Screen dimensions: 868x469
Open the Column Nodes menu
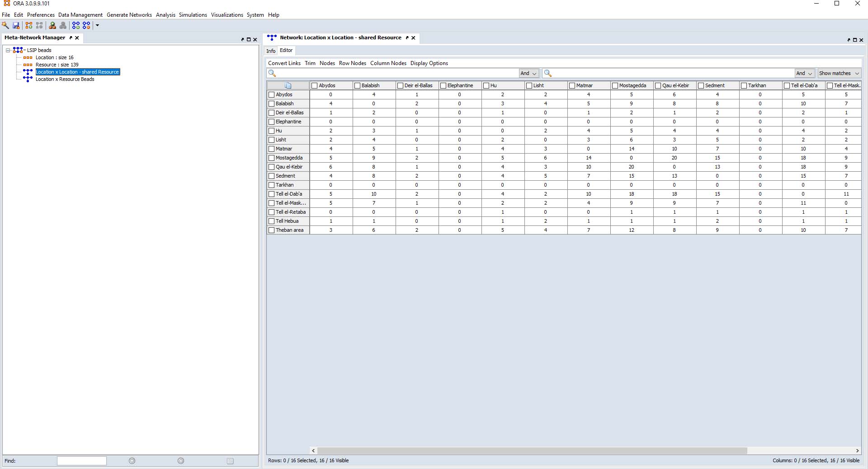pos(388,63)
